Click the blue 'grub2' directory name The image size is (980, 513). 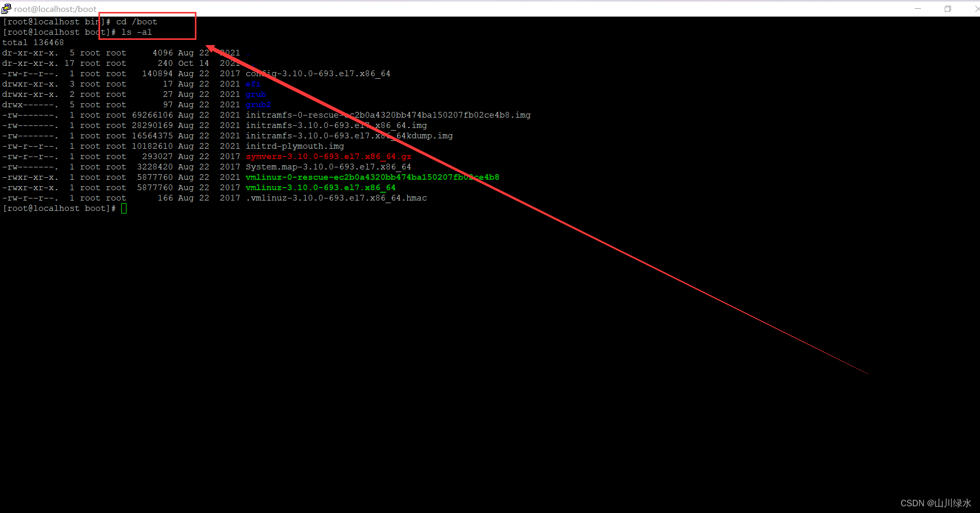coord(259,105)
